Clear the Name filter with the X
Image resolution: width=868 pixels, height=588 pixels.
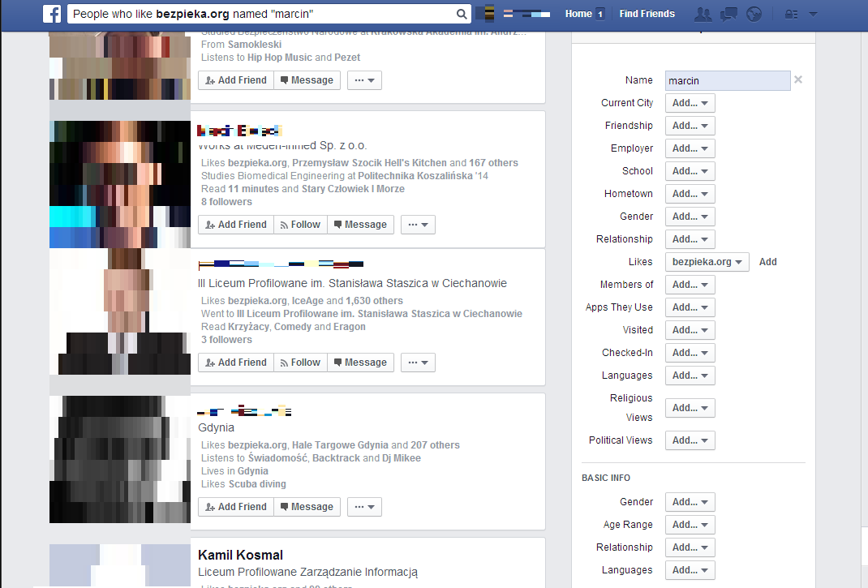[798, 79]
